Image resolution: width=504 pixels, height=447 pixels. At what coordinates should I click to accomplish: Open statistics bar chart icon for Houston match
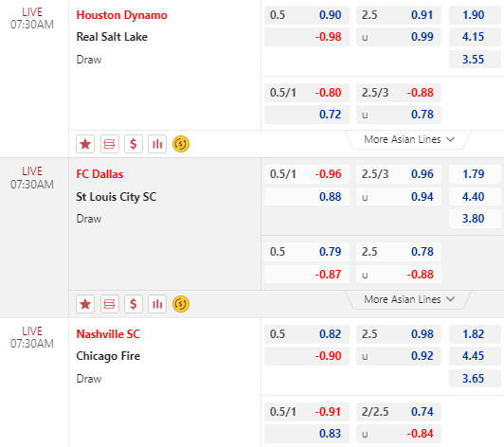pyautogui.click(x=157, y=144)
